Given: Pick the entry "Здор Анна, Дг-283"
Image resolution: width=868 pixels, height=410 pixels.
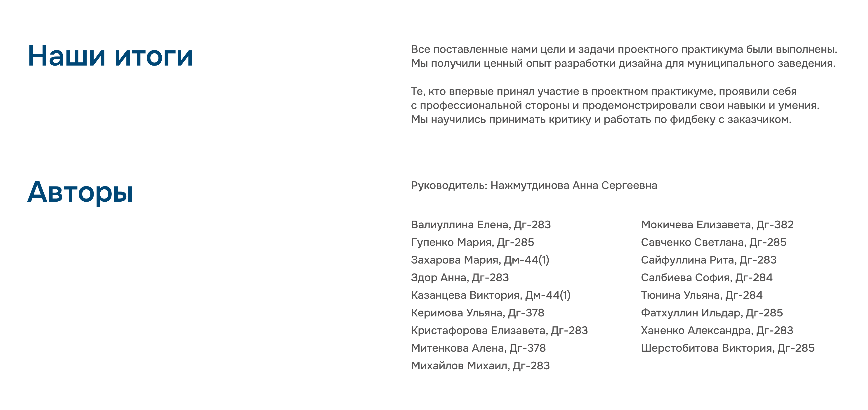Looking at the screenshot, I should pos(460,278).
